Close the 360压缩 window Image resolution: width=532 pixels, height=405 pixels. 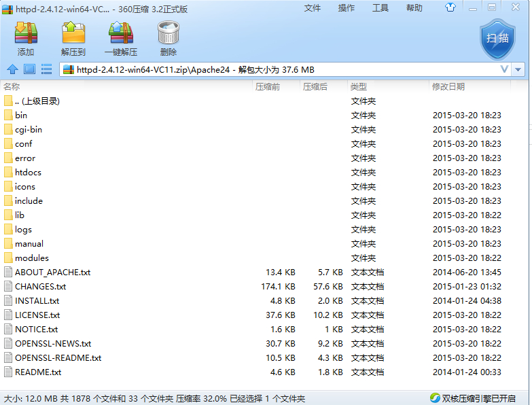[x=516, y=7]
